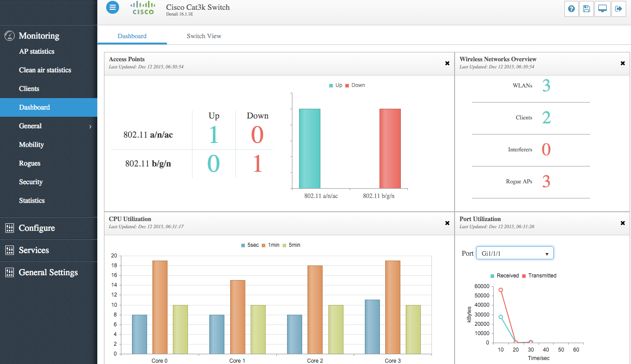631x364 pixels.
Task: Click the Clients count 2
Action: [546, 118]
